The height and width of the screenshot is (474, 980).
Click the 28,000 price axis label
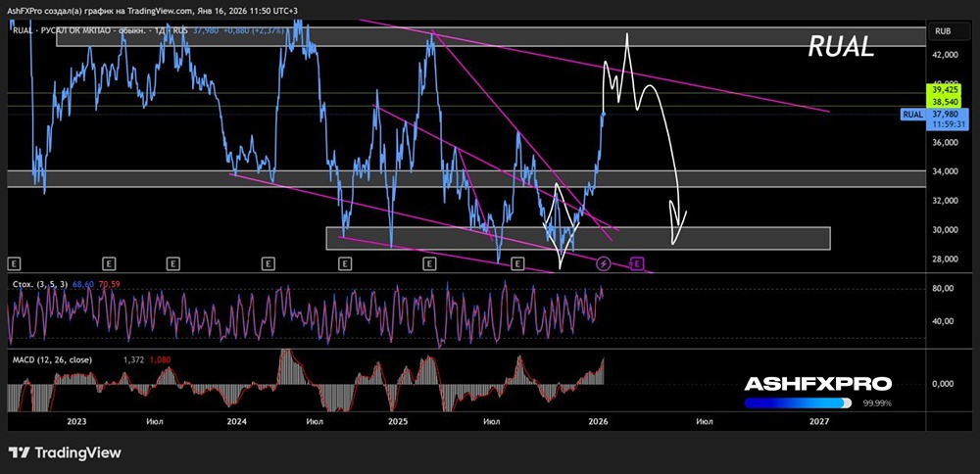[945, 260]
